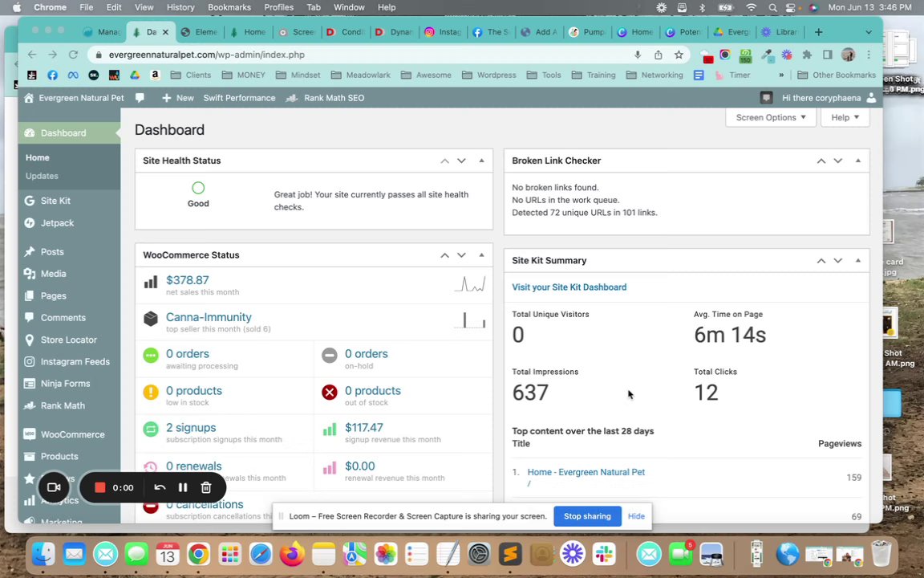Open Ninja Forms in sidebar
The width and height of the screenshot is (924, 578).
pyautogui.click(x=65, y=384)
